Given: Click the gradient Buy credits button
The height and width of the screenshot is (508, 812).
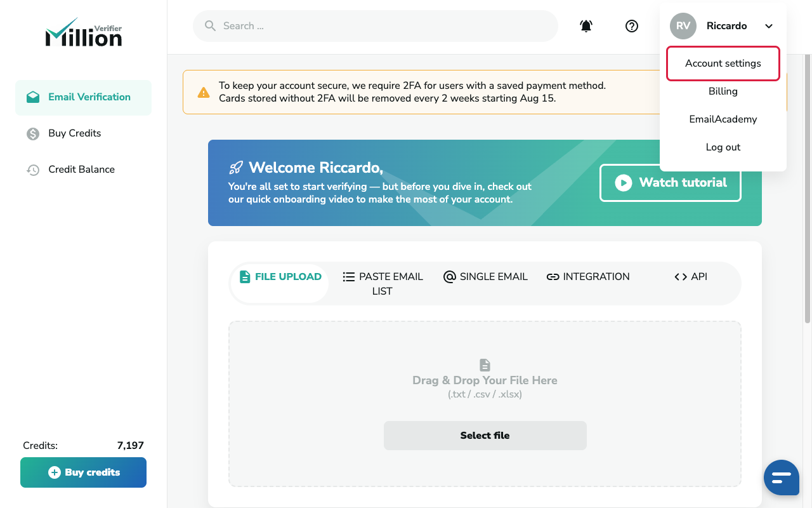Looking at the screenshot, I should coord(83,472).
